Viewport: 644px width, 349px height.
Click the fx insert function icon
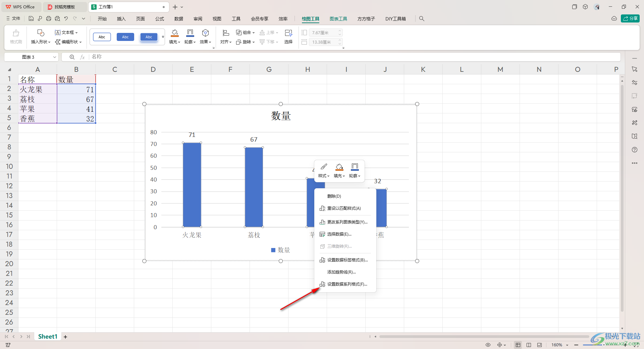[82, 57]
